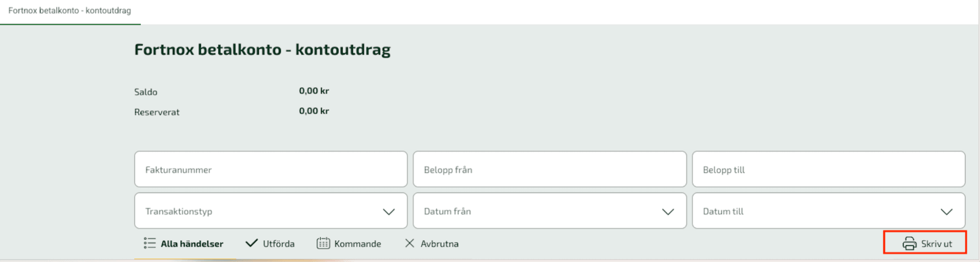This screenshot has height=262, width=980.
Task: Select the Utförda filter label
Action: click(278, 244)
